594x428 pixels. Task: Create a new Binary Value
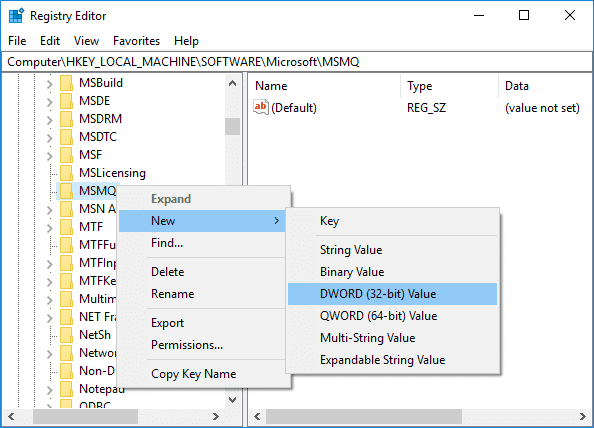coord(392,272)
